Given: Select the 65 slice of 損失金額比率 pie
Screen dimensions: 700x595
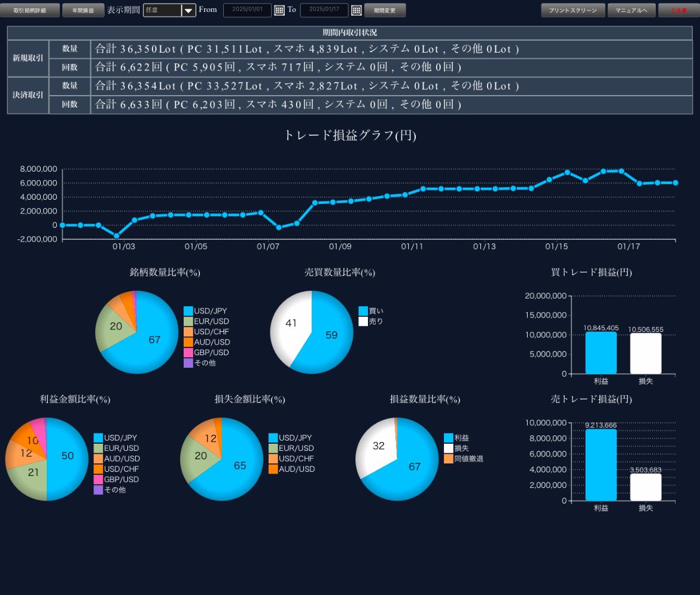Looking at the screenshot, I should (x=241, y=466).
